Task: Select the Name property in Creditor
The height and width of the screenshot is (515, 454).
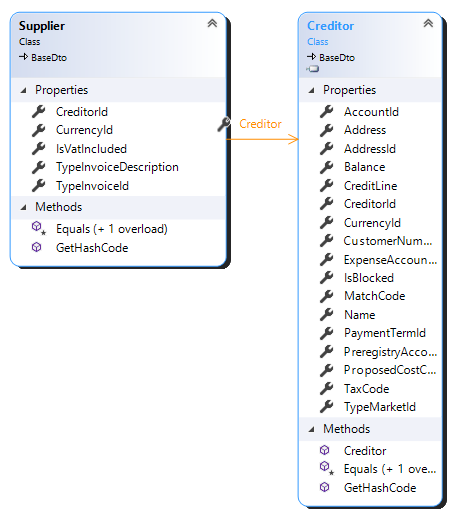Action: pos(360,315)
